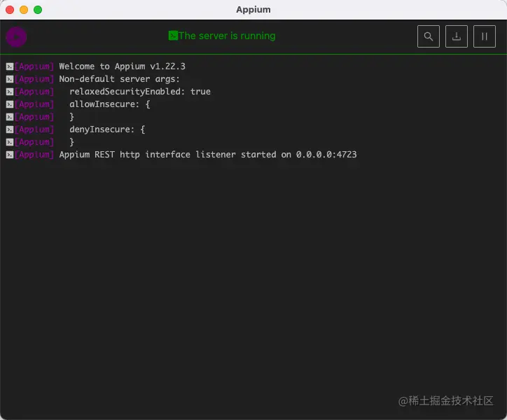507x420 pixels.
Task: Click the REST http interface listener log line
Action: (x=208, y=155)
